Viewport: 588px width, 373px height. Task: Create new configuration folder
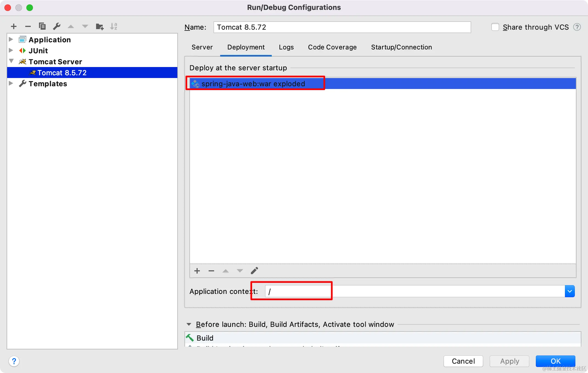click(x=99, y=26)
